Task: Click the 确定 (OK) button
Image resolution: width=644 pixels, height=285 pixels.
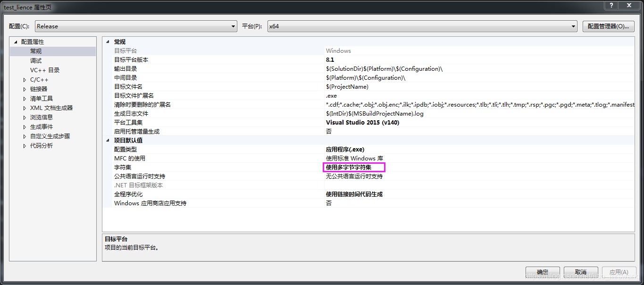Action: 543,272
